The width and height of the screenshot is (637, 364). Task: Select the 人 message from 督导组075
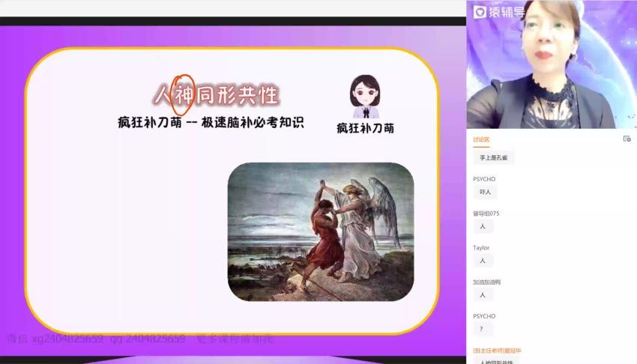pyautogui.click(x=483, y=226)
